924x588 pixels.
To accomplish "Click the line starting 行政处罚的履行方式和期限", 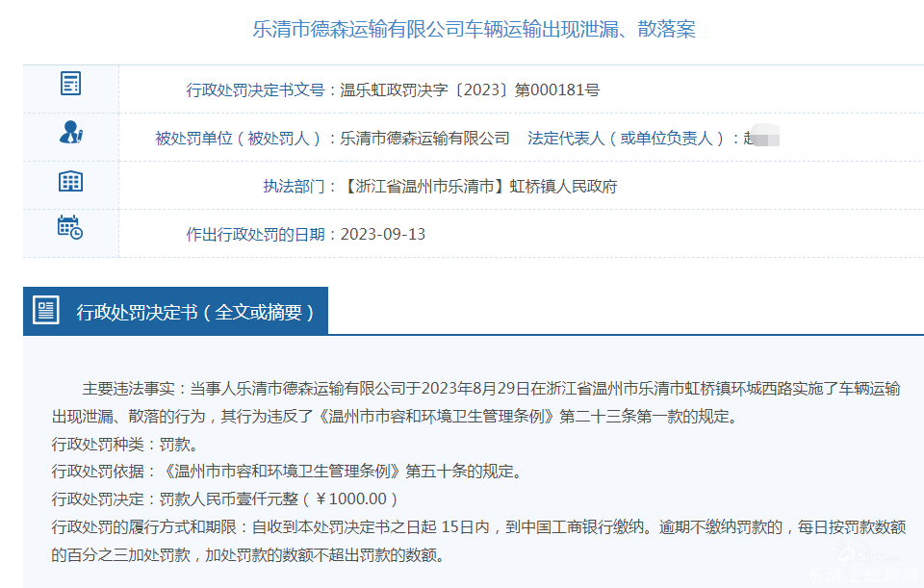I will point(478,526).
